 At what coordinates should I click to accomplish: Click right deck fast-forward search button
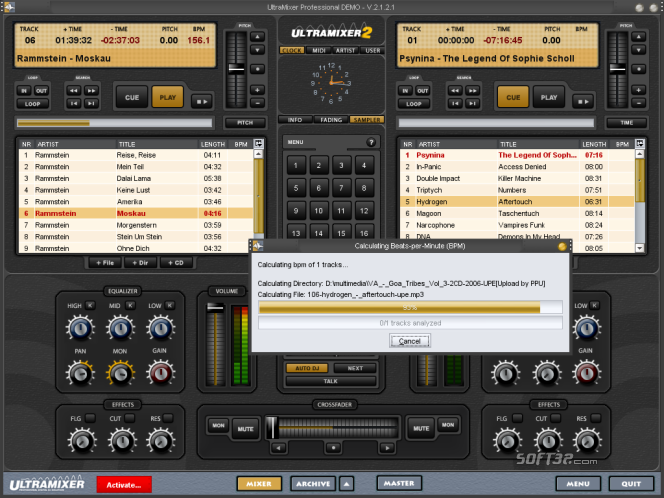click(472, 91)
